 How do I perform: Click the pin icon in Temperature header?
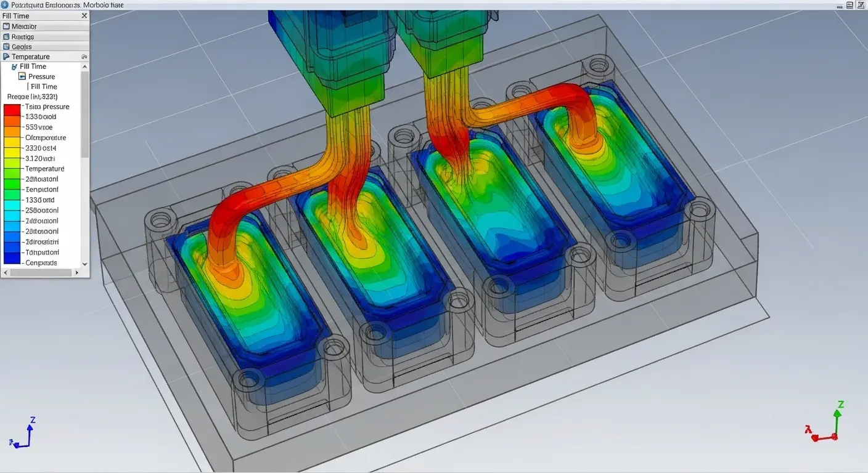84,57
